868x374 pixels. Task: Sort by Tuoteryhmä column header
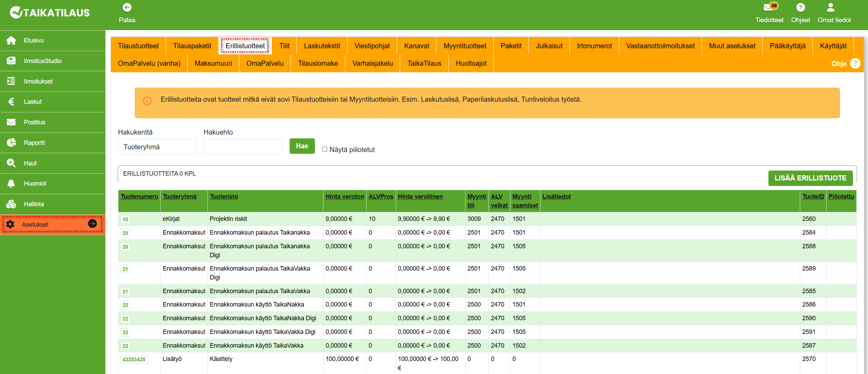pyautogui.click(x=180, y=197)
